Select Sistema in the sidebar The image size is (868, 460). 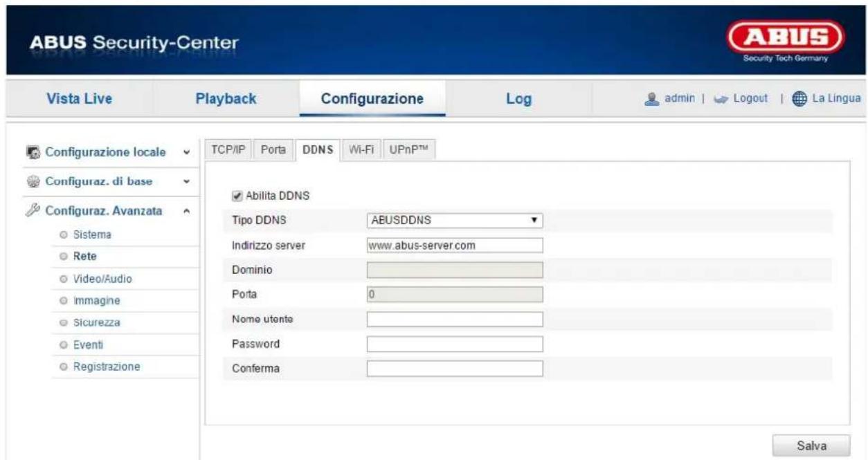point(92,234)
